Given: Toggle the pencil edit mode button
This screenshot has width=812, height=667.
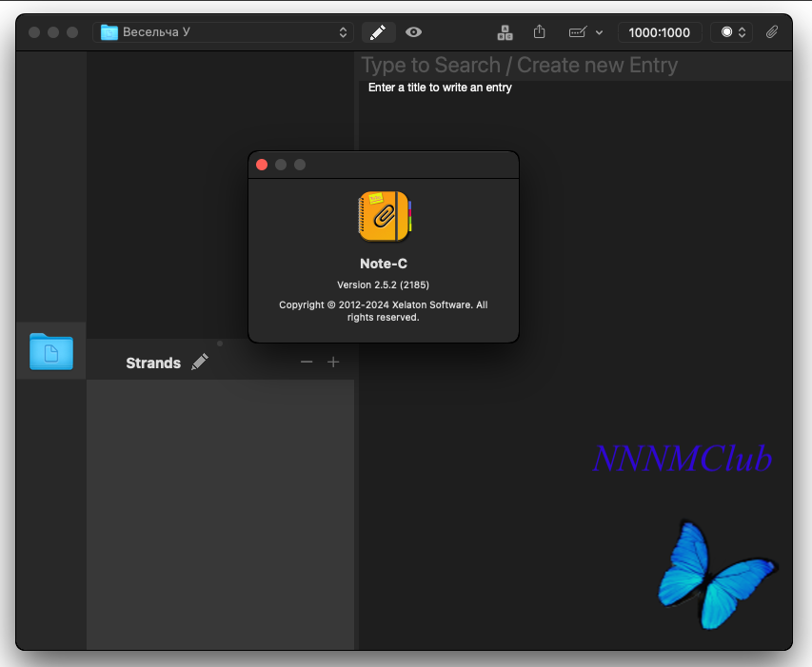Looking at the screenshot, I should pos(379,32).
